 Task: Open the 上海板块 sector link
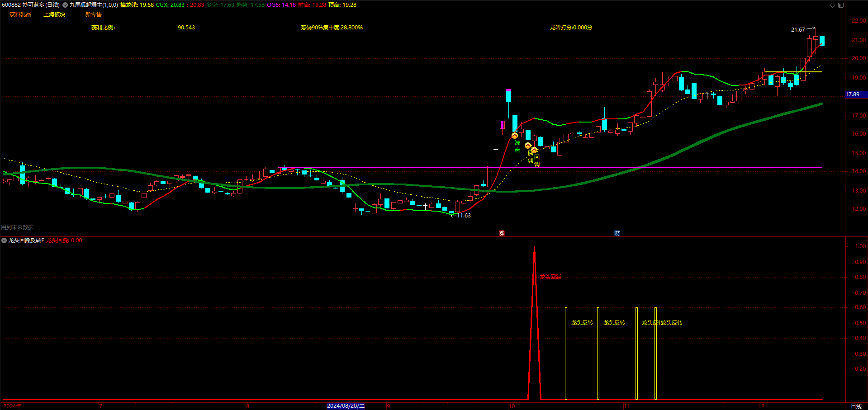tap(54, 14)
